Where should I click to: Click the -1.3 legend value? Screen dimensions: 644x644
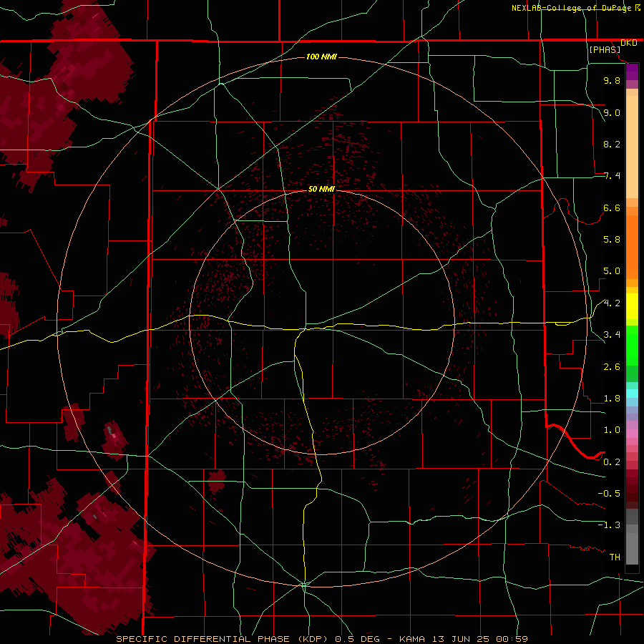pyautogui.click(x=609, y=525)
